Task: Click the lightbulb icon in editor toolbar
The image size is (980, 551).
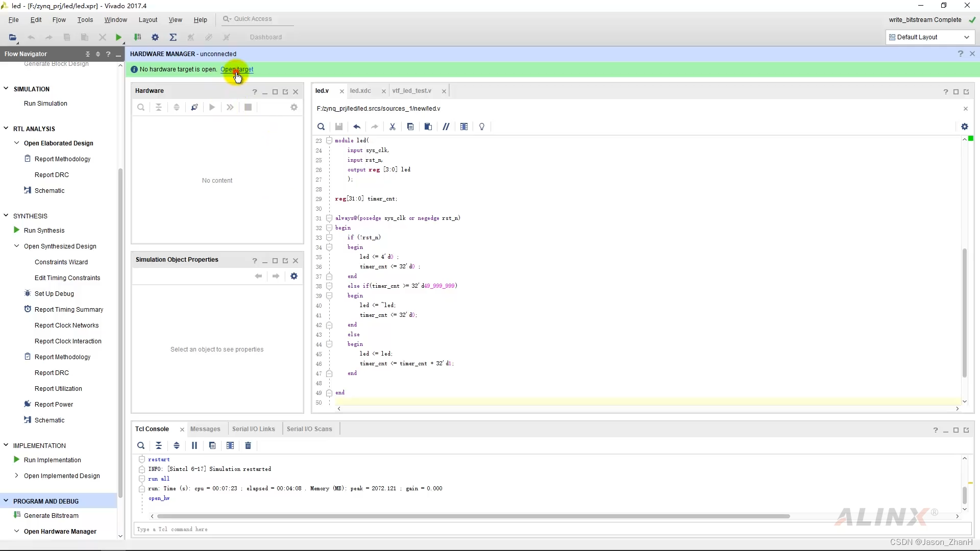Action: coord(482,127)
